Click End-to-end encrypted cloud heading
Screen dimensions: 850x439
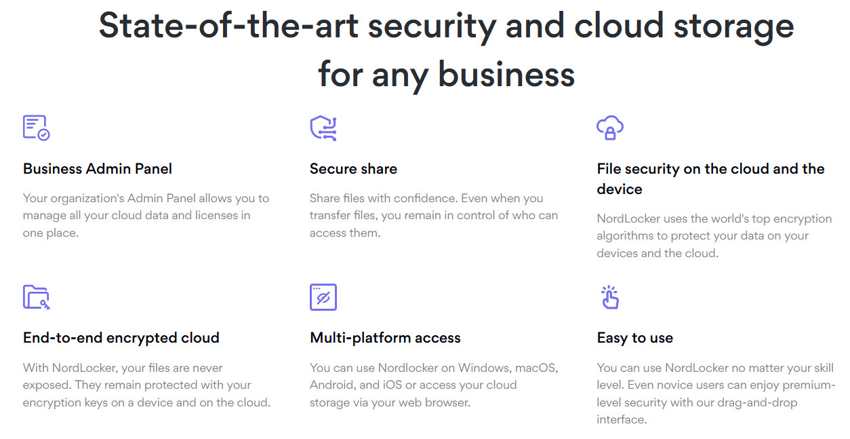tap(121, 338)
